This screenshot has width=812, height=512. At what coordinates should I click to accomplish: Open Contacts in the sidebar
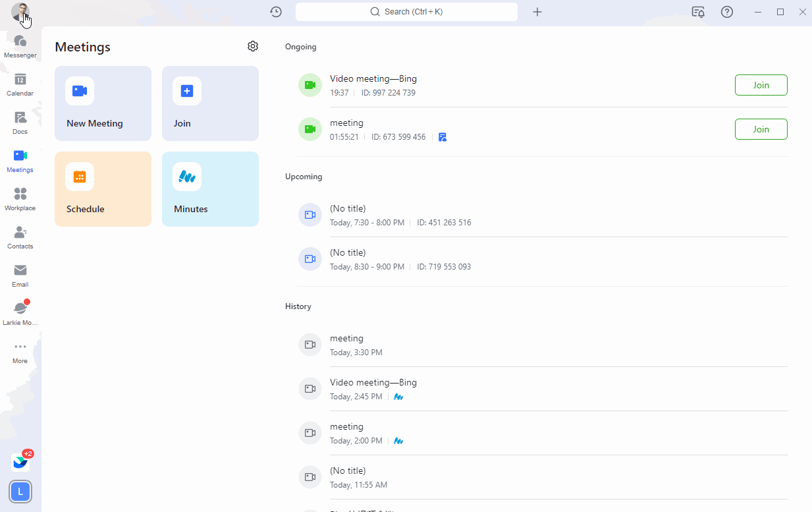pos(20,237)
